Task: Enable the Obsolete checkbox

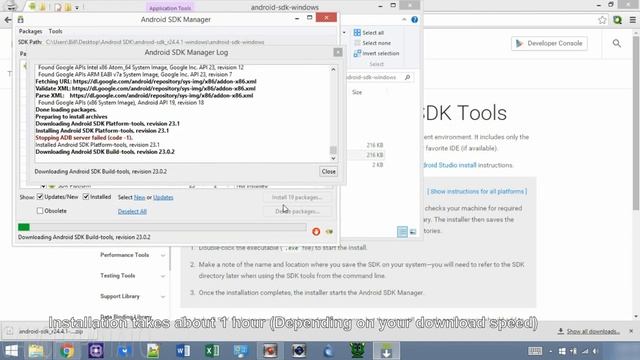Action: point(40,211)
